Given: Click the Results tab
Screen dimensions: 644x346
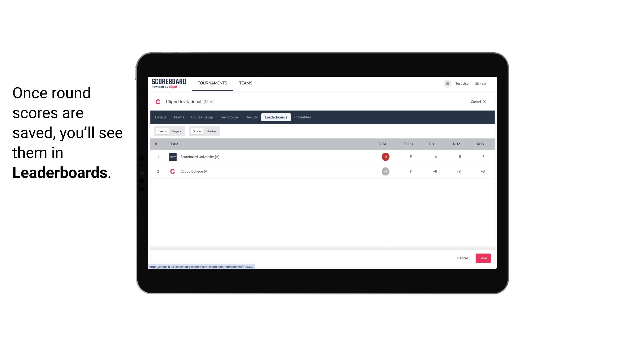Looking at the screenshot, I should point(251,117).
